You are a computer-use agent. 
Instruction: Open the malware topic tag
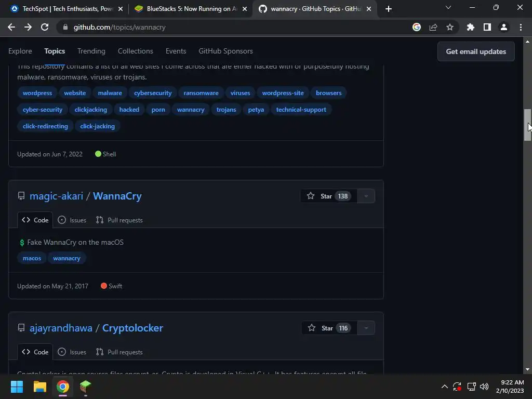coord(110,93)
